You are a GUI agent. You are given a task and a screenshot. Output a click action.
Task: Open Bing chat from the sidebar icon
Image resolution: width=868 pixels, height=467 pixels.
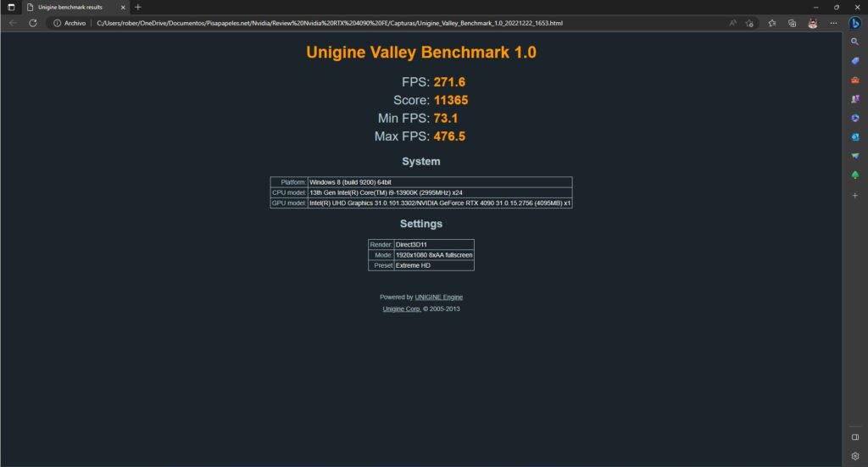(x=855, y=23)
